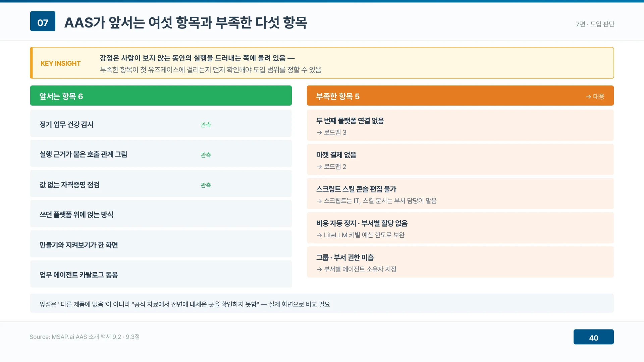
Task: Click the source line 'Source: MSAP.ai AAS 소개 백서'
Action: pos(85,337)
